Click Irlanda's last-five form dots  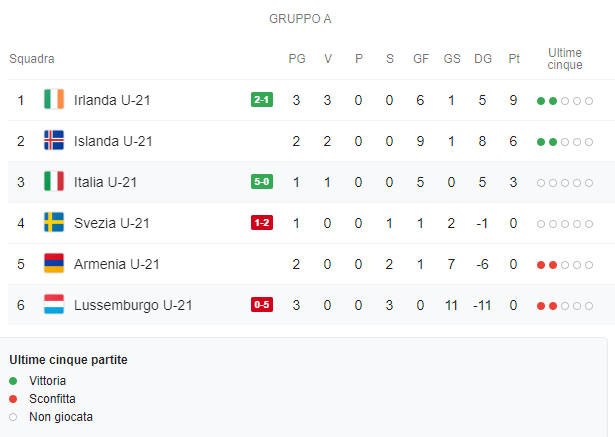pos(565,101)
